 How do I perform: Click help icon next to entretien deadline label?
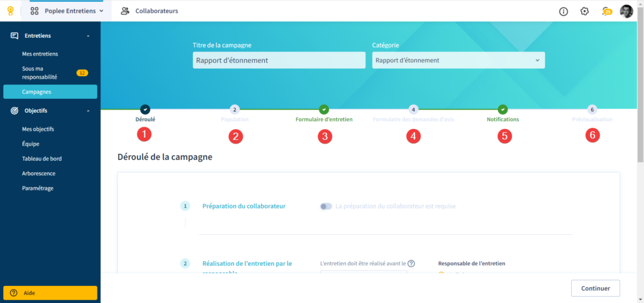[411, 263]
